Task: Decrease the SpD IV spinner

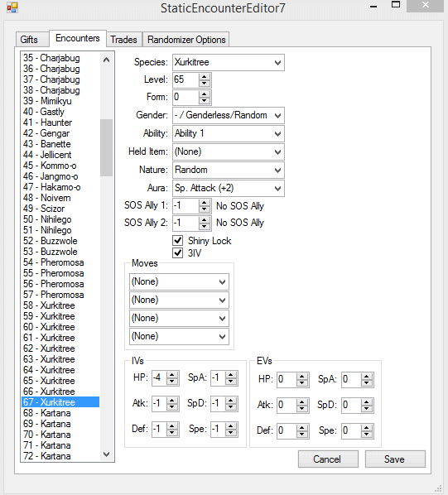Action: point(231,407)
